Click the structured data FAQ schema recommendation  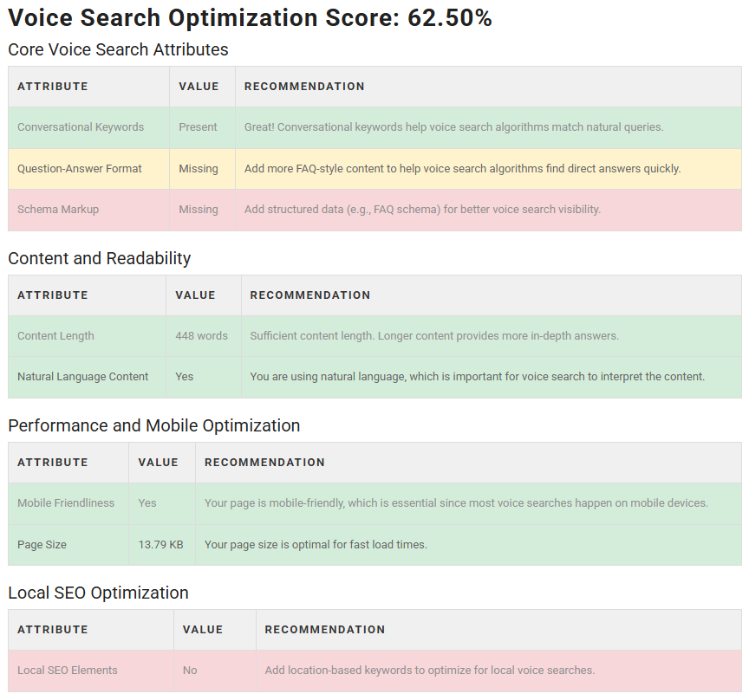click(422, 210)
